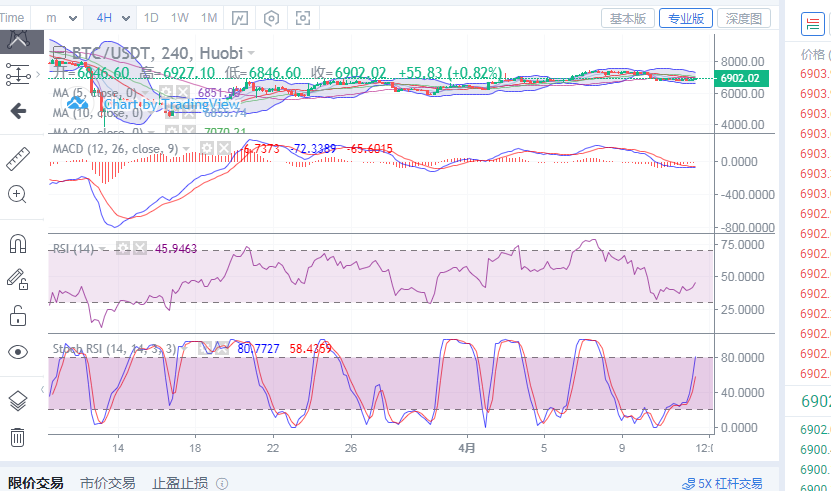831x491 pixels.
Task: Collapse the drawing toolbar side arrow
Action: [42, 390]
